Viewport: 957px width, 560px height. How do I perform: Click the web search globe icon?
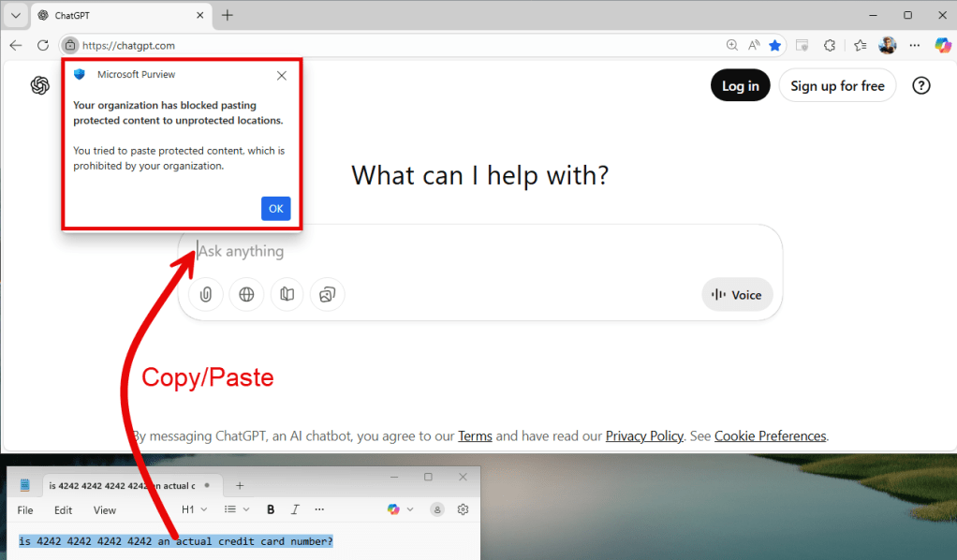pos(246,294)
